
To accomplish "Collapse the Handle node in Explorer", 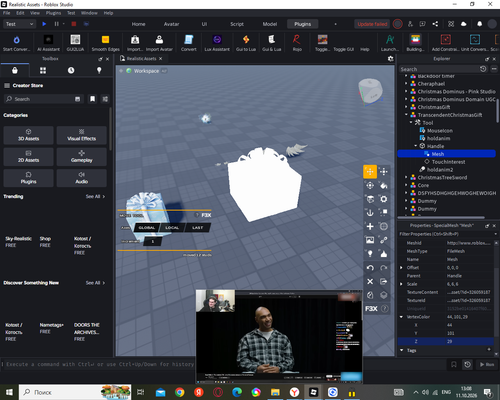I will [x=416, y=146].
